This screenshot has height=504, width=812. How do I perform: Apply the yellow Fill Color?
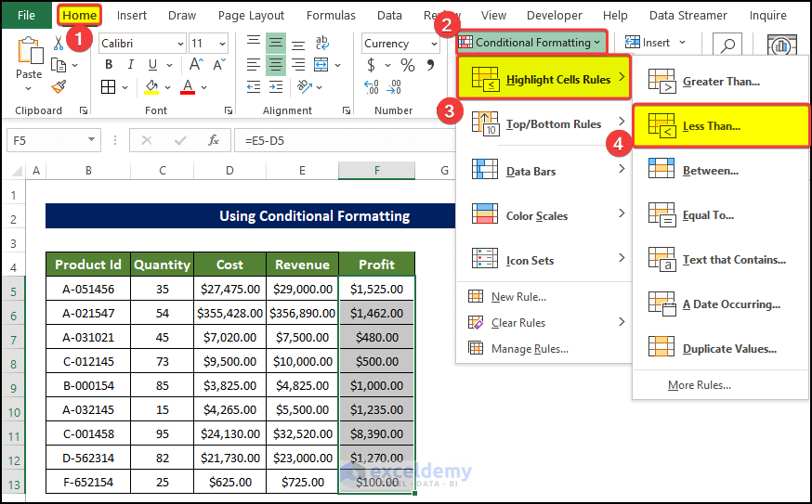coord(151,87)
